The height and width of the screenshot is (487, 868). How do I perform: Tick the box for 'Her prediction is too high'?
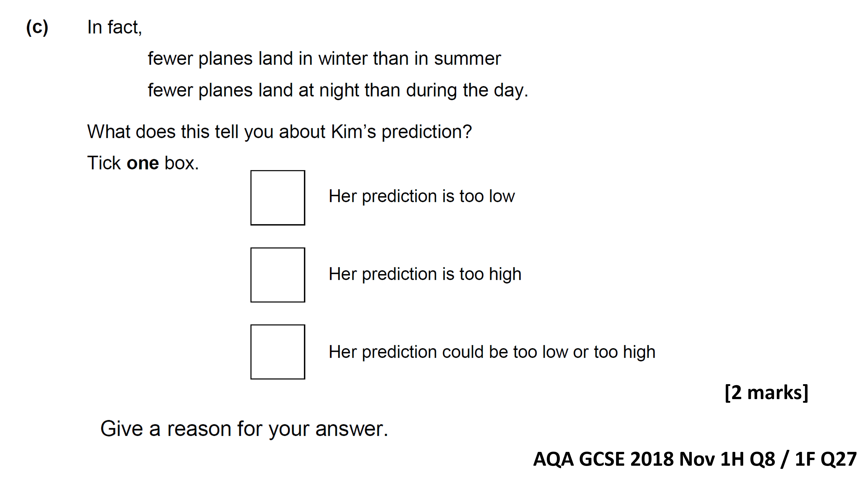(278, 275)
